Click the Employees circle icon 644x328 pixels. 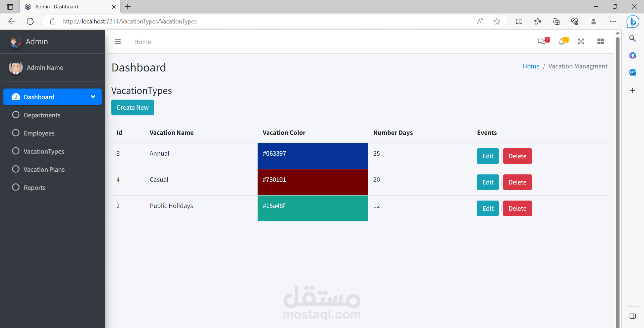pos(16,133)
